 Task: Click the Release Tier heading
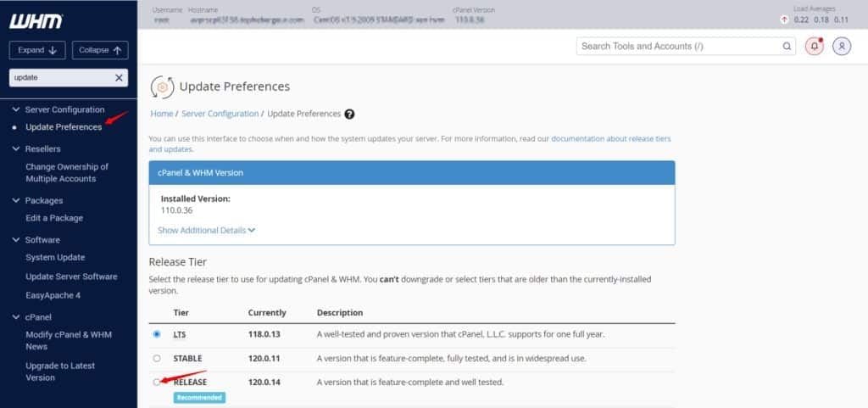(x=178, y=261)
